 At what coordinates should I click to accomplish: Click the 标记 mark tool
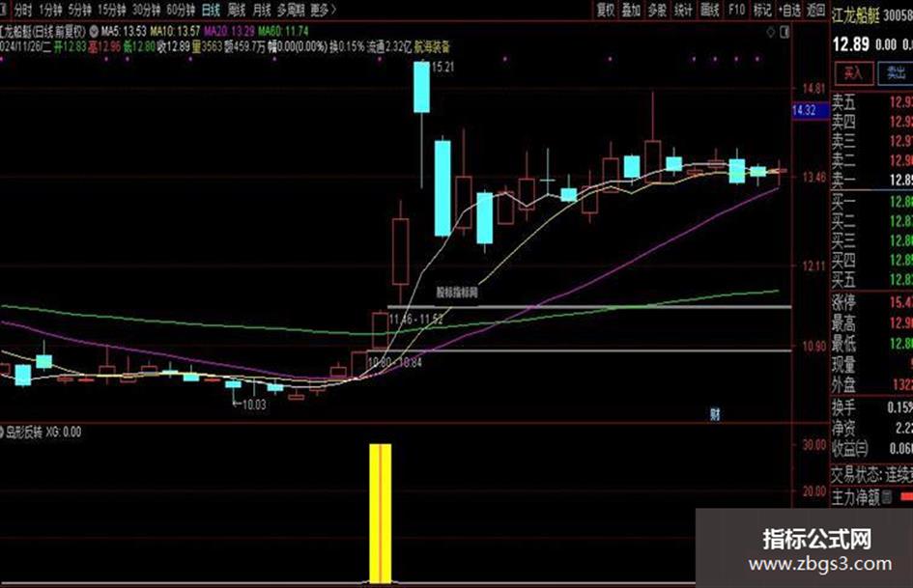762,10
